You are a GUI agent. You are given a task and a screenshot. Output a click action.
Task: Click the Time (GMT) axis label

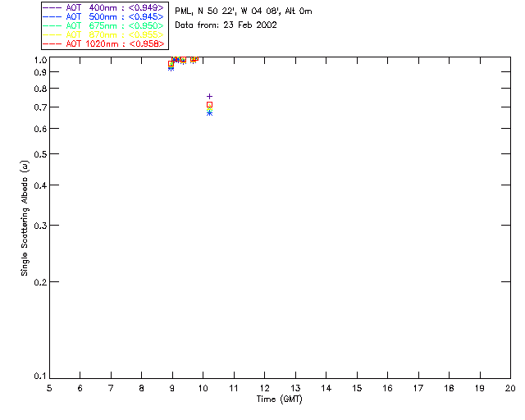[x=279, y=399]
